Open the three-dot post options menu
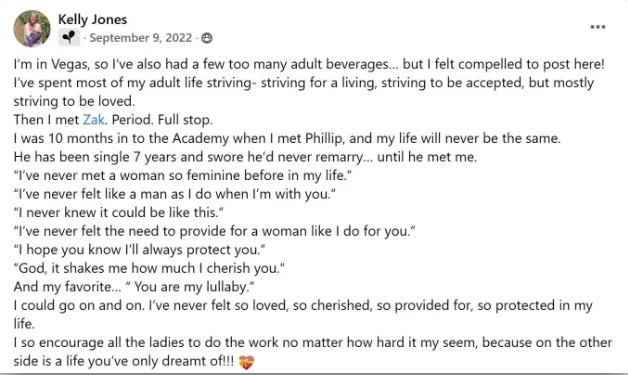This screenshot has width=628, height=375. point(598,27)
